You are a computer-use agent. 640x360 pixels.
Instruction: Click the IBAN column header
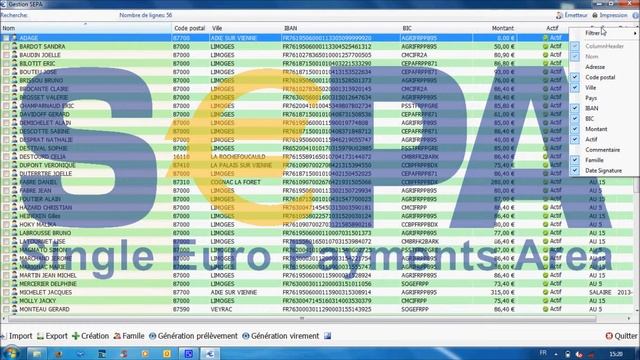click(341, 28)
